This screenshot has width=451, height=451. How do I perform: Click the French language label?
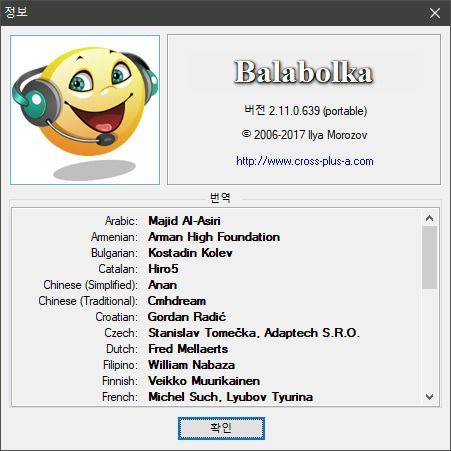(x=120, y=397)
